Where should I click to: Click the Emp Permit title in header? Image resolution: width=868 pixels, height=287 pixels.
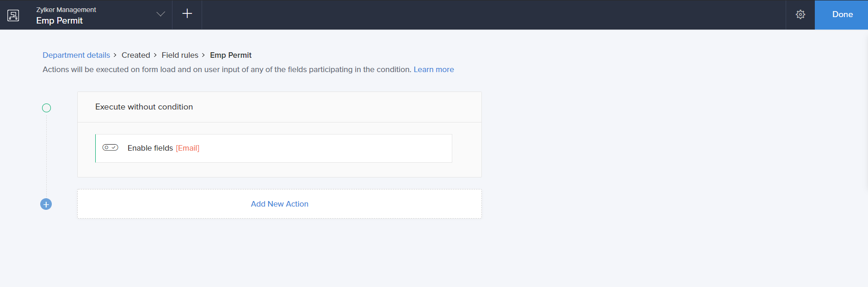click(x=60, y=21)
